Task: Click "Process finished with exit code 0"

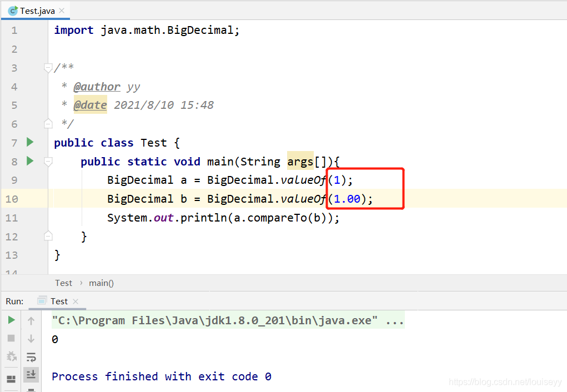Action: tap(161, 376)
